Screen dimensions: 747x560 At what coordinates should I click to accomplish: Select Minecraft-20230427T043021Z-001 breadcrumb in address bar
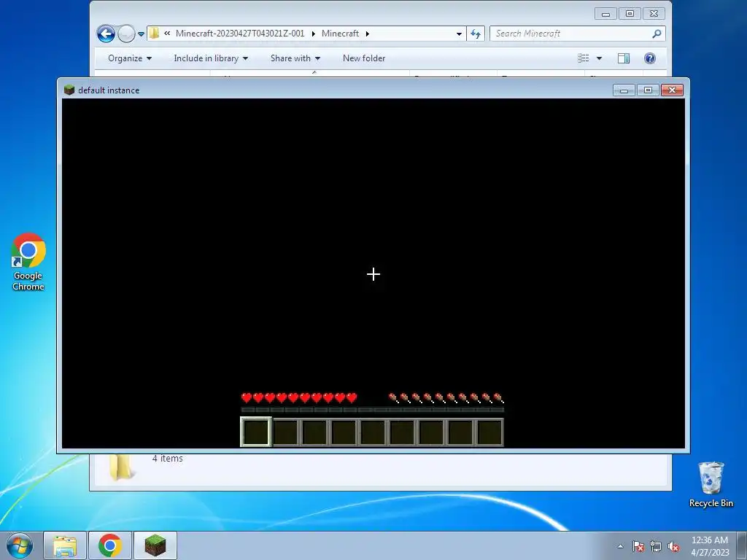pos(239,34)
